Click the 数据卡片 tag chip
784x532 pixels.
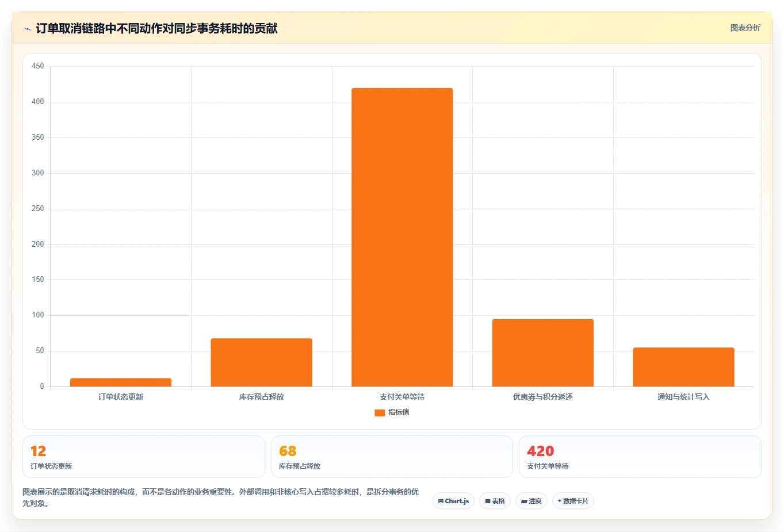(x=573, y=501)
